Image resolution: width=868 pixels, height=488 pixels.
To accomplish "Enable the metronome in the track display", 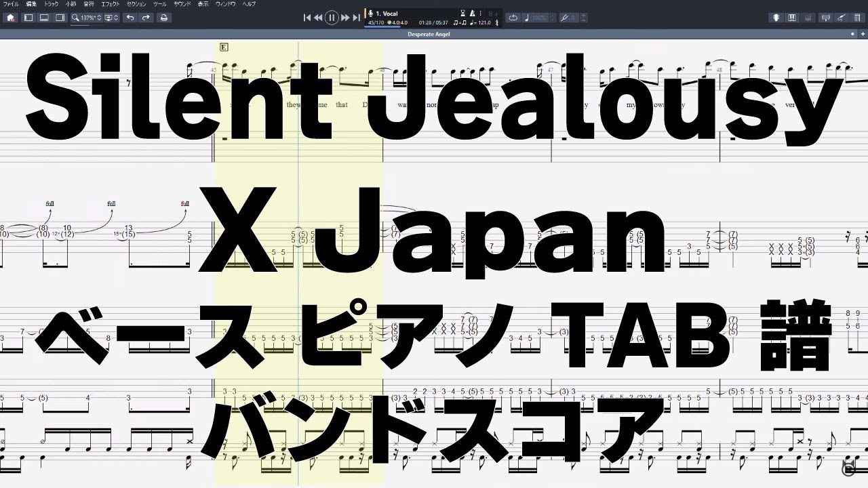I will [x=472, y=13].
